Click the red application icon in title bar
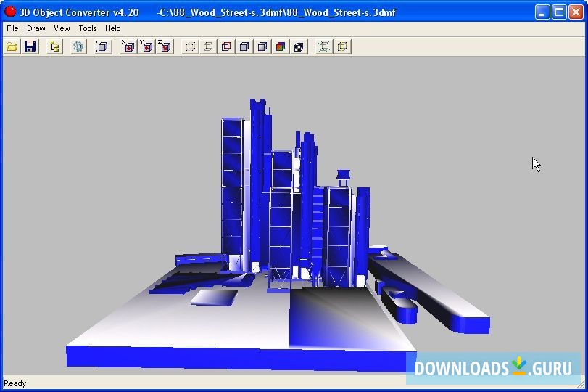 pos(10,12)
